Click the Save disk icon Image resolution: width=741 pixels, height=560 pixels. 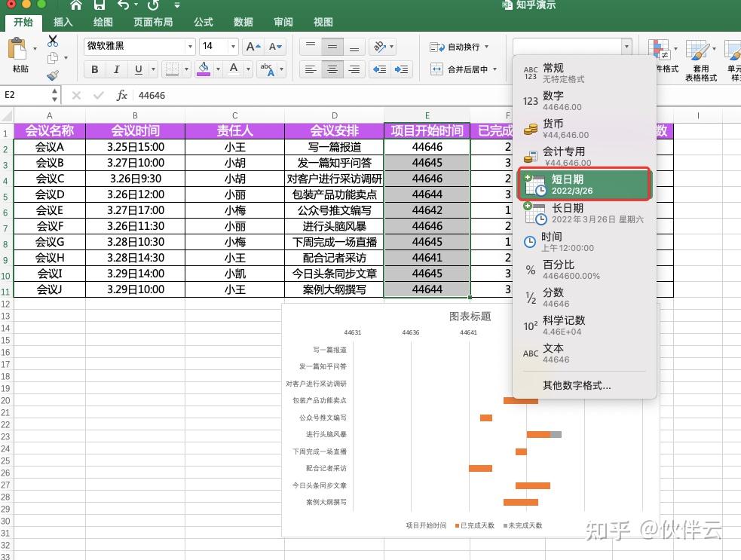click(100, 5)
